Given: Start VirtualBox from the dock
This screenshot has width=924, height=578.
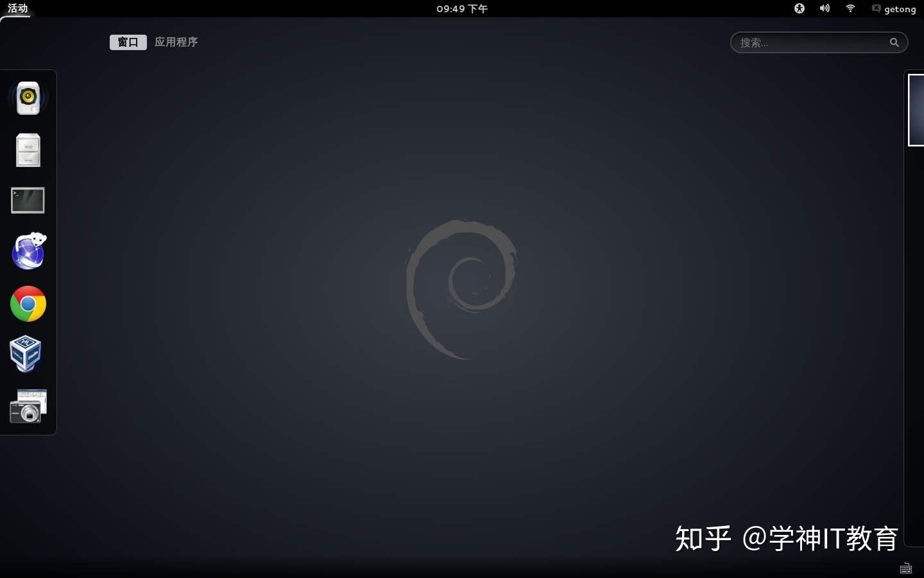Looking at the screenshot, I should [26, 354].
